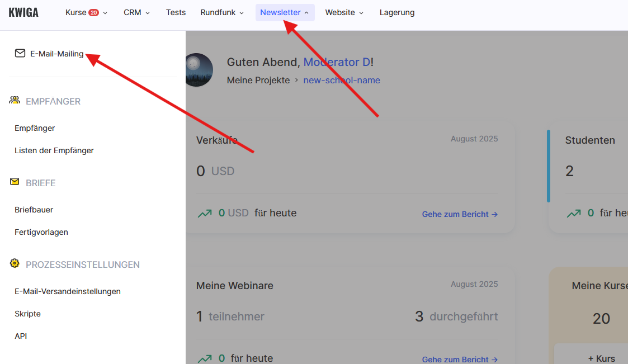
Task: Open the Website dropdown menu
Action: [344, 12]
